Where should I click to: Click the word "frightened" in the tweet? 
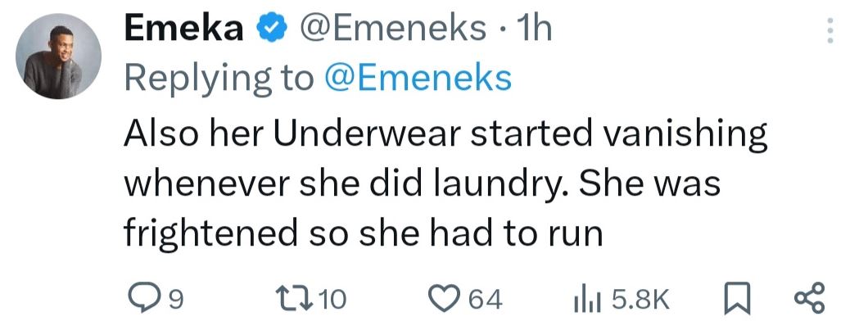coord(206,233)
